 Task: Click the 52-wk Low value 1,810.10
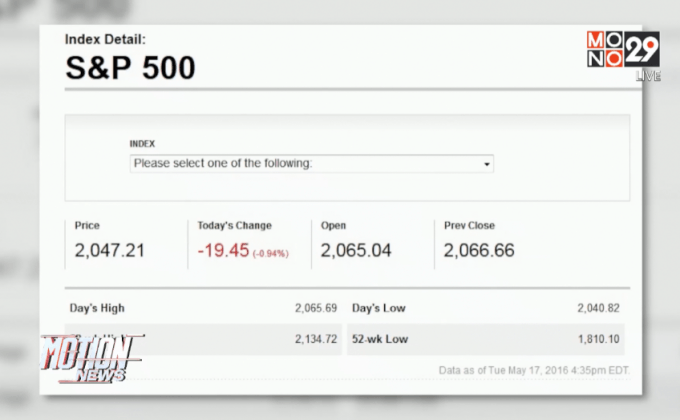pos(598,339)
